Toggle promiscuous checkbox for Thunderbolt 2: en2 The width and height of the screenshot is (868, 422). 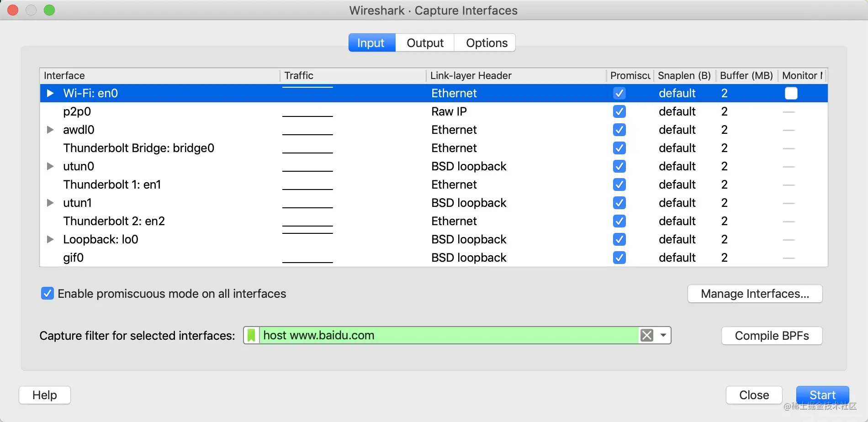pyautogui.click(x=619, y=221)
